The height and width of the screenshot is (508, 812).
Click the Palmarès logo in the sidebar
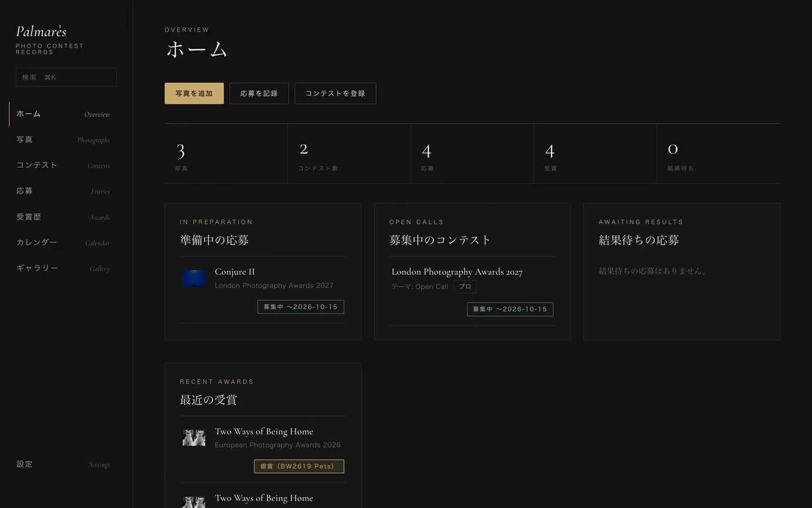[41, 32]
